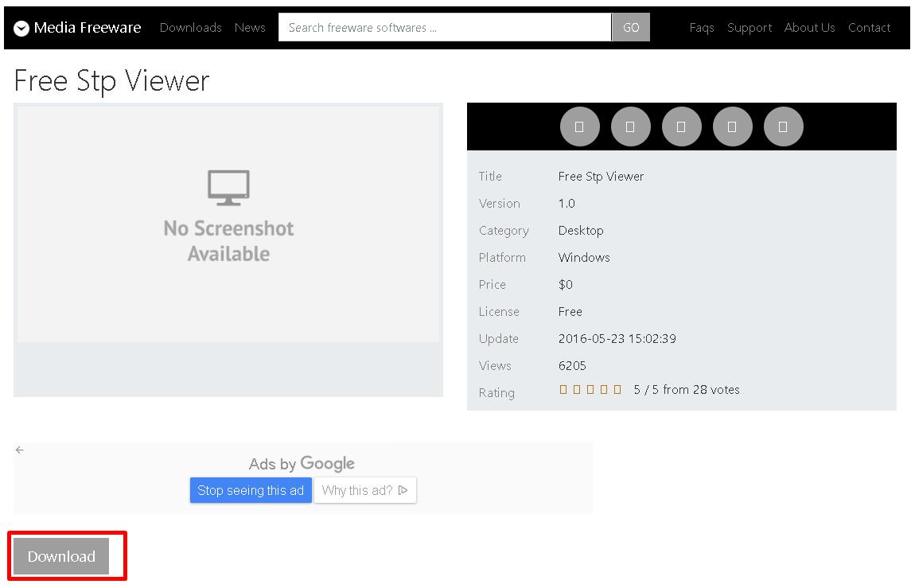Download Free Stp Viewer
This screenshot has width=915, height=588.
pyautogui.click(x=61, y=556)
